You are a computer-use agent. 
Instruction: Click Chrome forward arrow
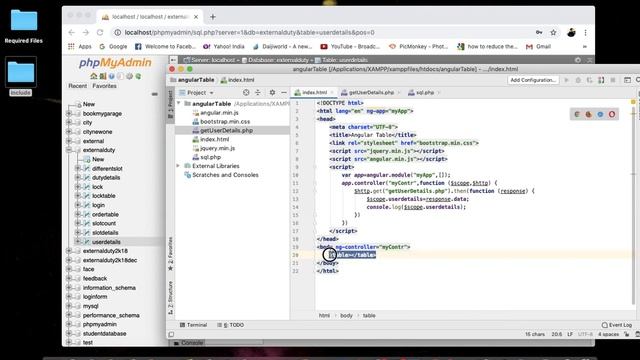(x=86, y=32)
